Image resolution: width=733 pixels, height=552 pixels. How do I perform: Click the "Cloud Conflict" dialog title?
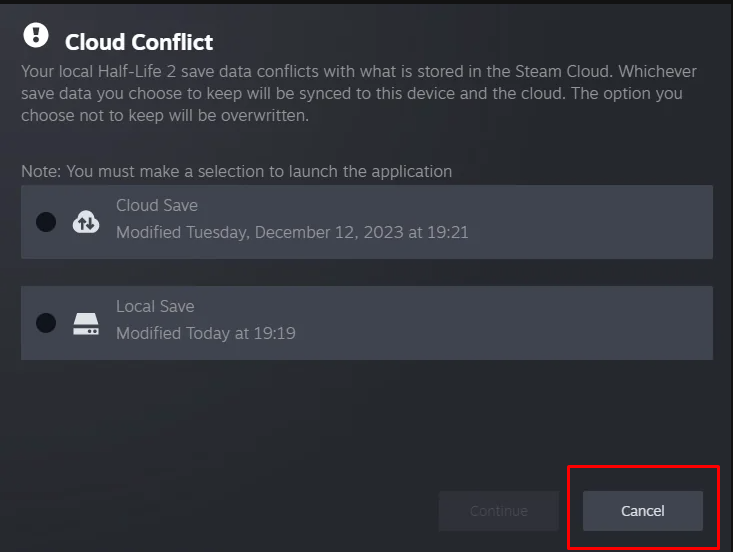pos(139,42)
